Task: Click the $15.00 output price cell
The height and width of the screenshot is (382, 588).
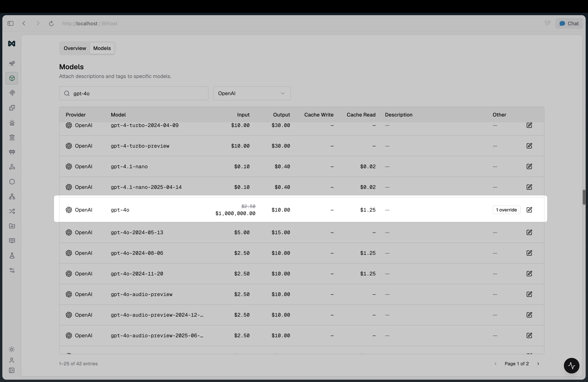Action: (x=281, y=232)
